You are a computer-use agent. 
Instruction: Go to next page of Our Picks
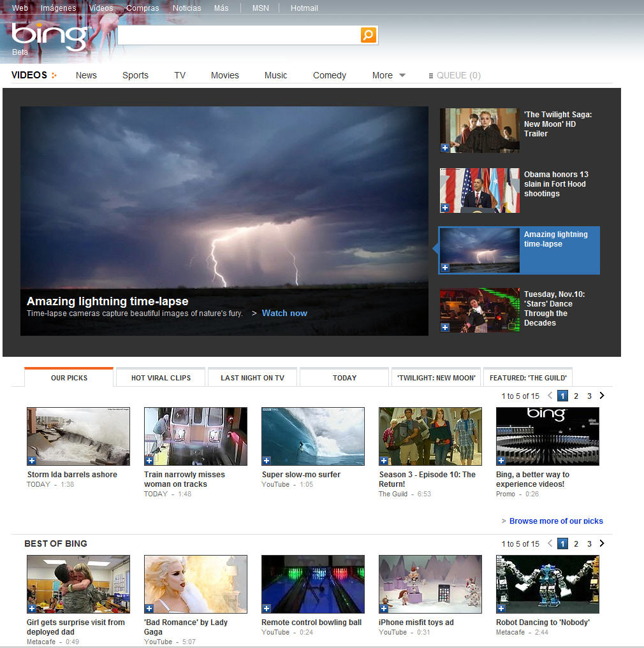[602, 396]
